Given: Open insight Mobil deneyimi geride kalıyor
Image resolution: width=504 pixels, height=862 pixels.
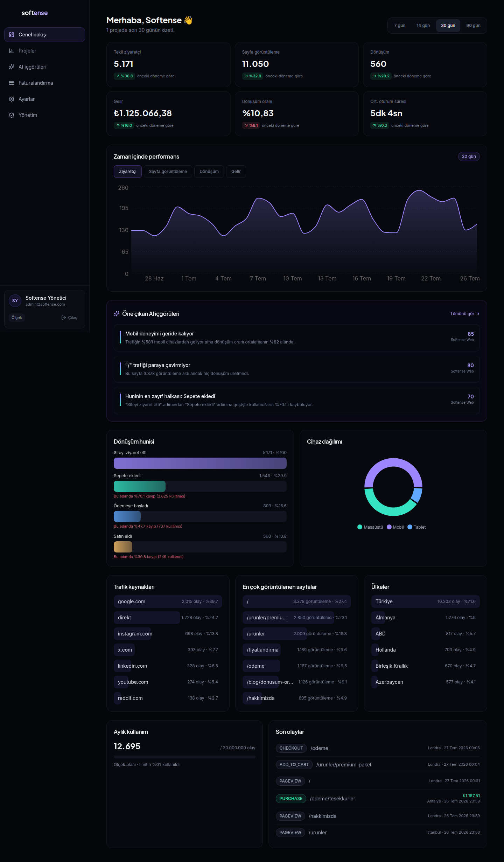Looking at the screenshot, I should click(296, 338).
